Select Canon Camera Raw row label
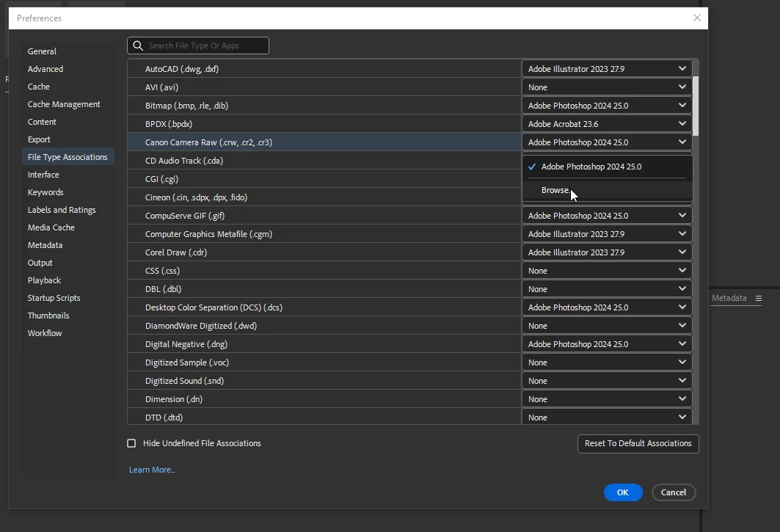780x532 pixels. 208,142
